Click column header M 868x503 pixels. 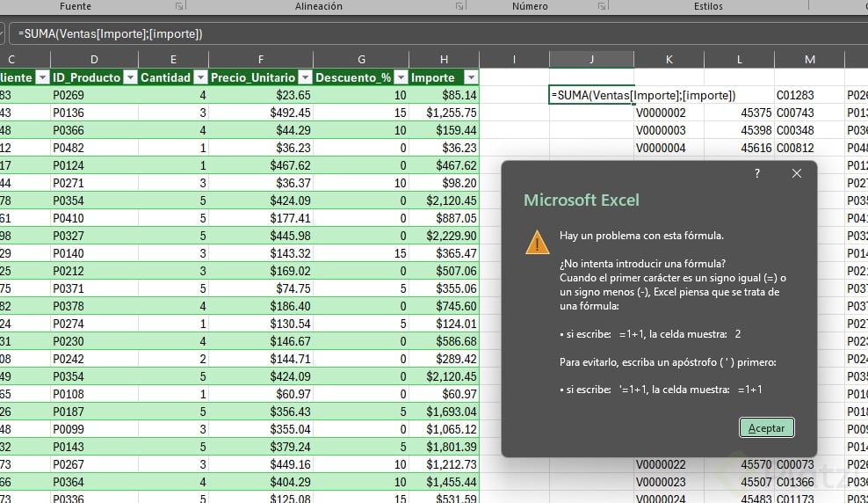[x=809, y=59]
